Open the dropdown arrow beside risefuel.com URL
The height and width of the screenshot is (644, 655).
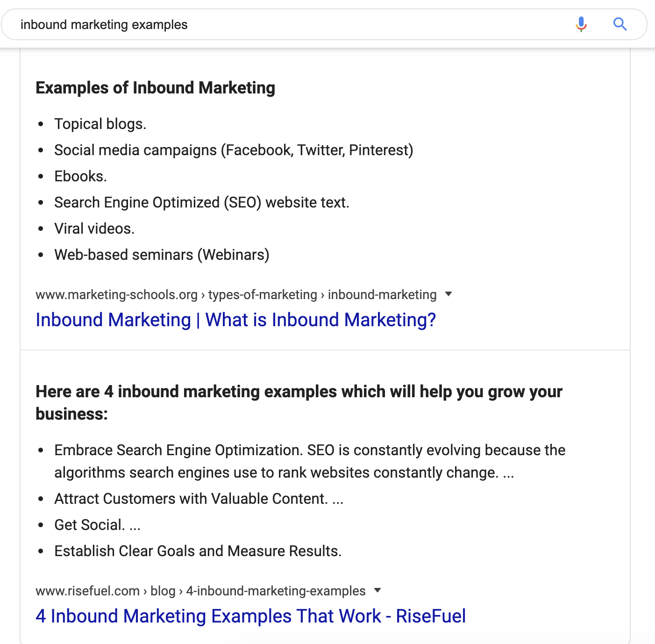pyautogui.click(x=377, y=590)
